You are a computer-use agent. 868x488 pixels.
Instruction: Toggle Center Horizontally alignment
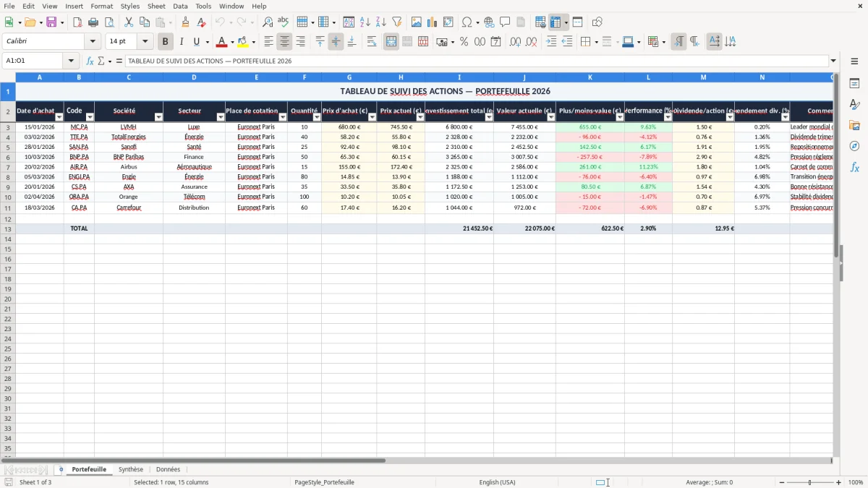coord(285,42)
